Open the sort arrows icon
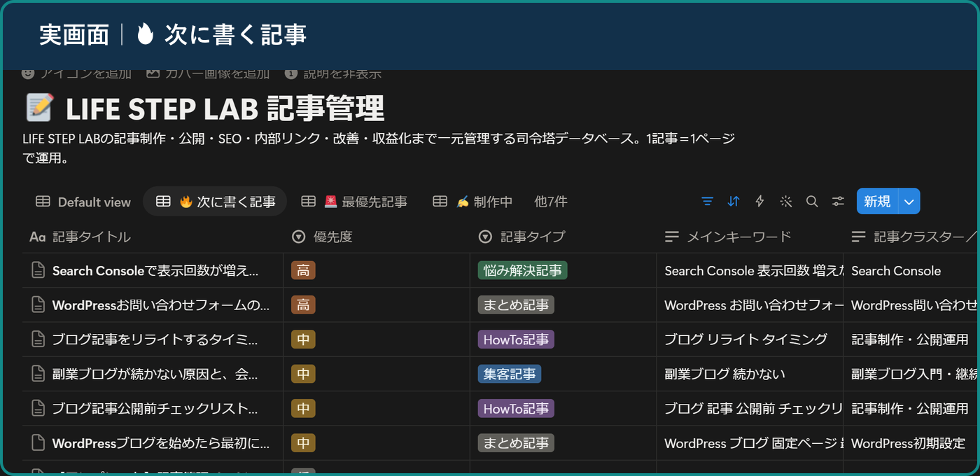The image size is (980, 476). (734, 202)
